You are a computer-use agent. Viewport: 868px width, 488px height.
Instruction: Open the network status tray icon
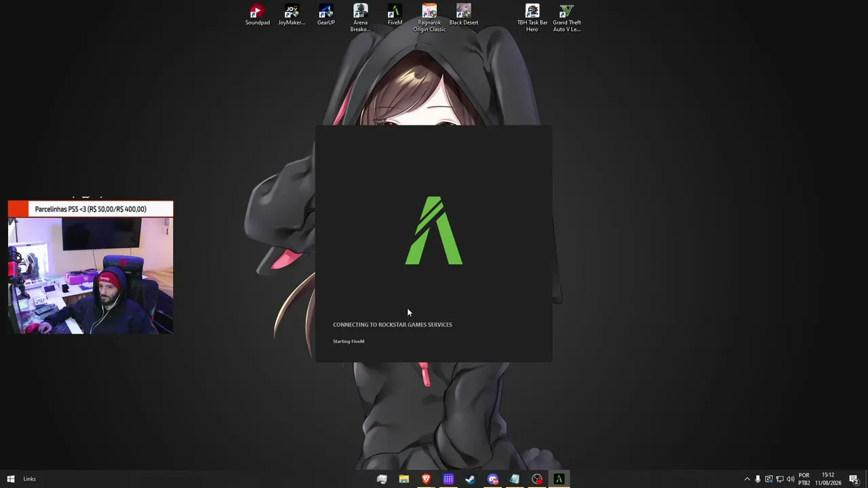780,479
